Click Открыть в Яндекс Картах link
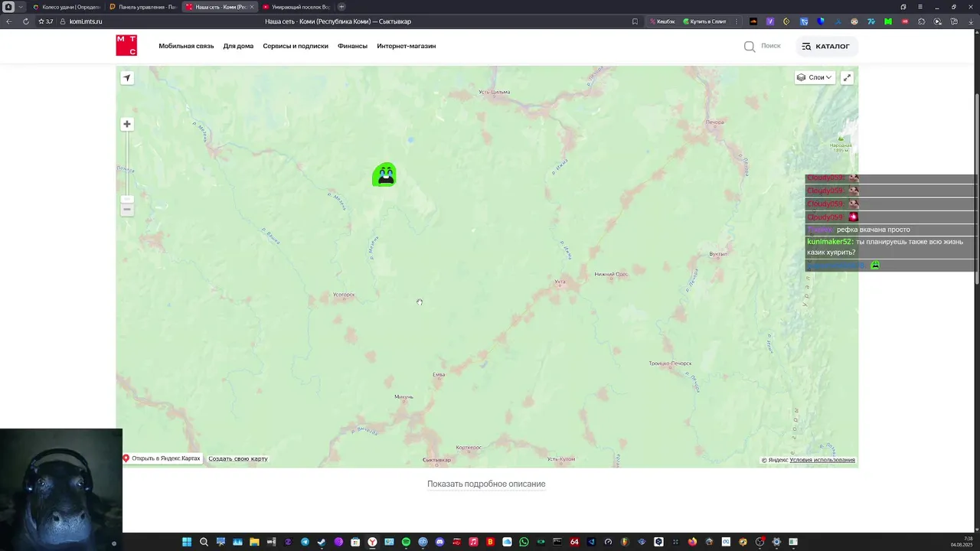The width and height of the screenshot is (980, 551). (162, 458)
